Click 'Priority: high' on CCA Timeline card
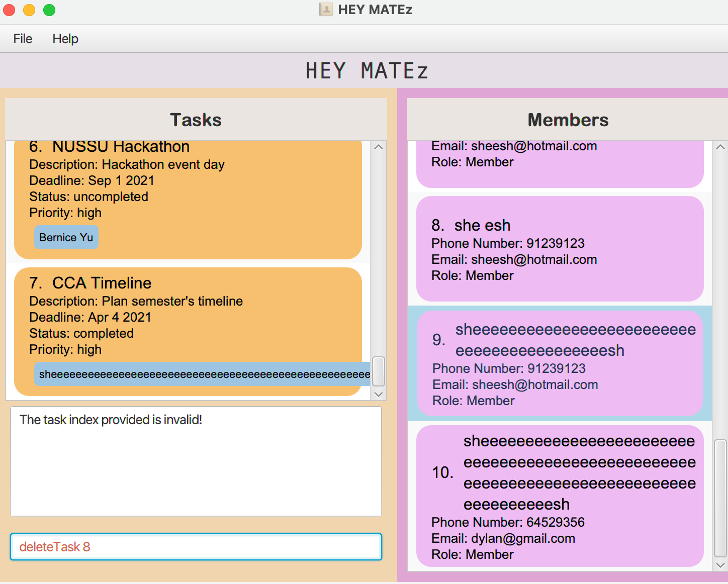 [x=65, y=349]
